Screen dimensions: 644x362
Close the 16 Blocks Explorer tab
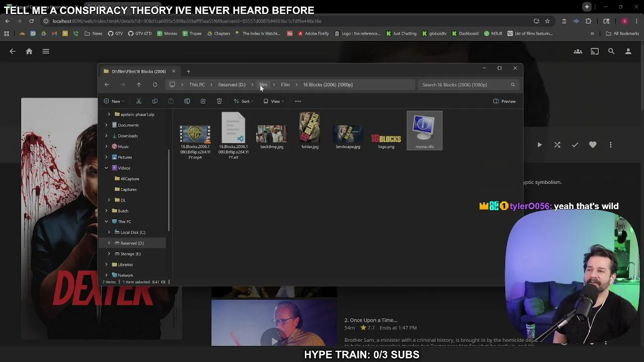[x=174, y=71]
